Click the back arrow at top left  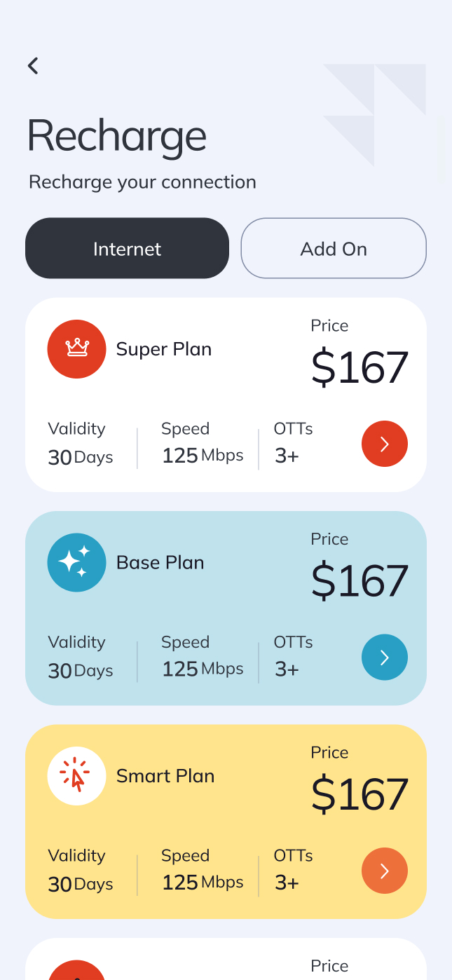pyautogui.click(x=32, y=65)
